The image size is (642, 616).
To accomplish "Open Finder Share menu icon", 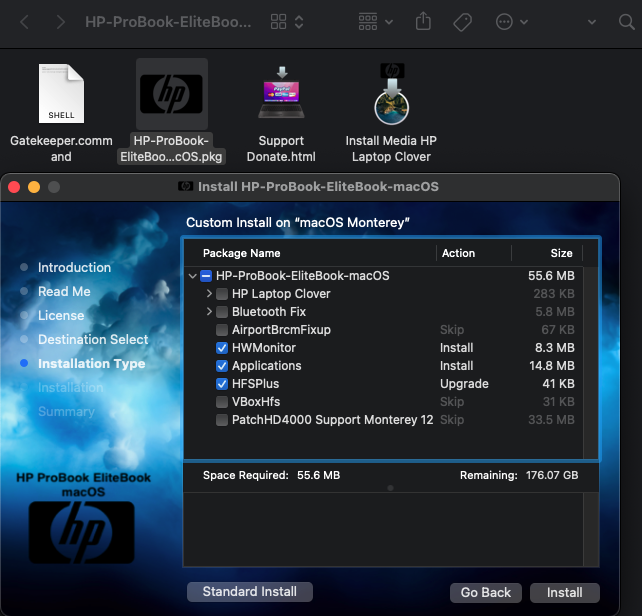I will [423, 21].
